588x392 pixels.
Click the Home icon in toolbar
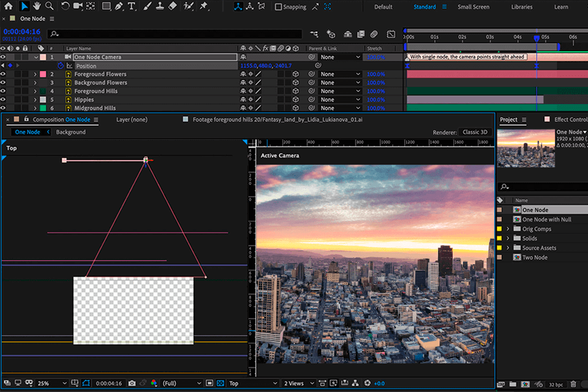[8, 6]
